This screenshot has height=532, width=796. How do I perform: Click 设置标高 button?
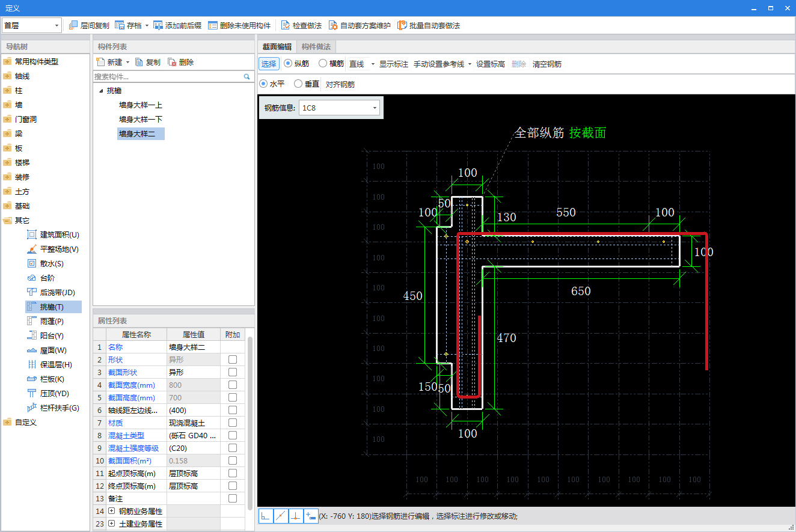pyautogui.click(x=491, y=64)
